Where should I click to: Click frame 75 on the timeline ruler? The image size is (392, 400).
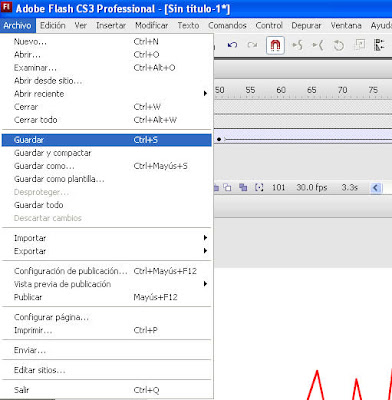pyautogui.click(x=373, y=90)
